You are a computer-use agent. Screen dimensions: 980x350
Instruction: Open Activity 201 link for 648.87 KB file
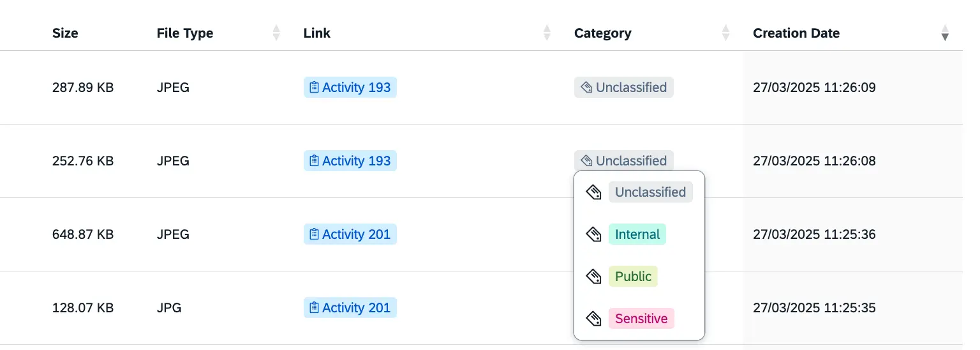pos(350,234)
